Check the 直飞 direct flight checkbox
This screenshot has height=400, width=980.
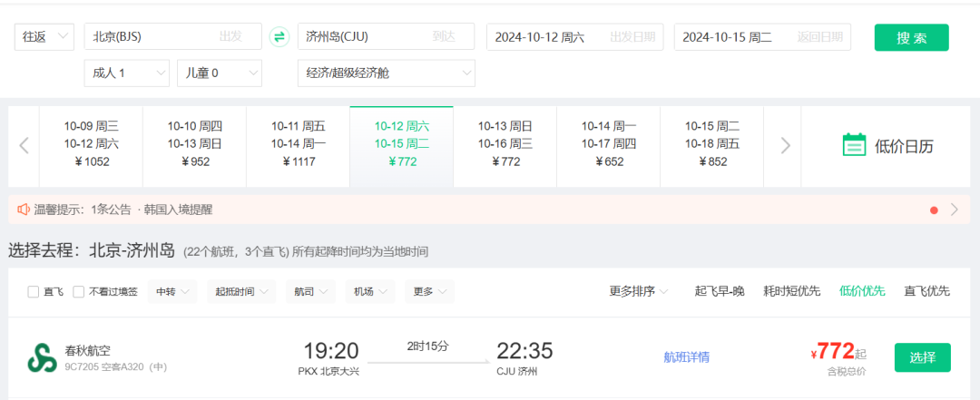coord(34,292)
